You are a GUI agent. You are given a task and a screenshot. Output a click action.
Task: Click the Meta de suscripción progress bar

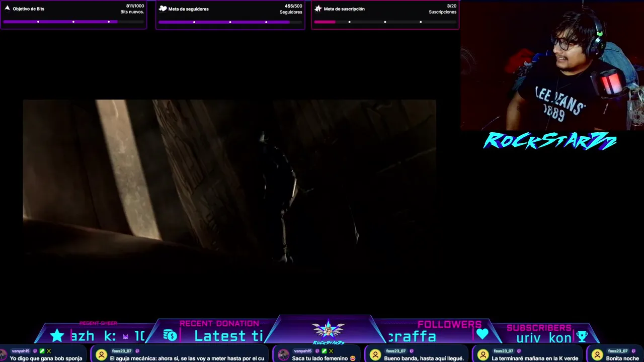point(385,22)
